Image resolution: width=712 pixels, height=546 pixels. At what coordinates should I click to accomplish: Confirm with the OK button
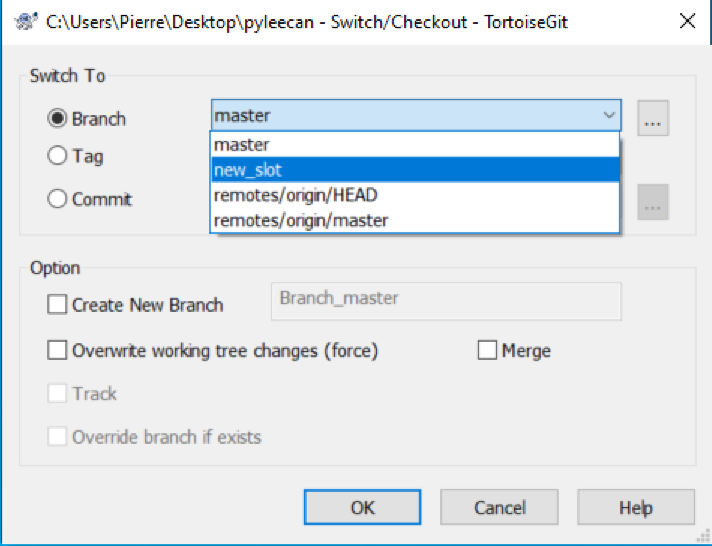[x=362, y=507]
